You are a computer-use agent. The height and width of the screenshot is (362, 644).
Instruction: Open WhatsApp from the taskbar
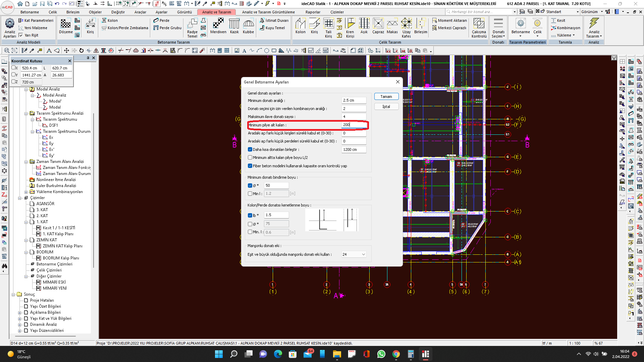coord(381,354)
